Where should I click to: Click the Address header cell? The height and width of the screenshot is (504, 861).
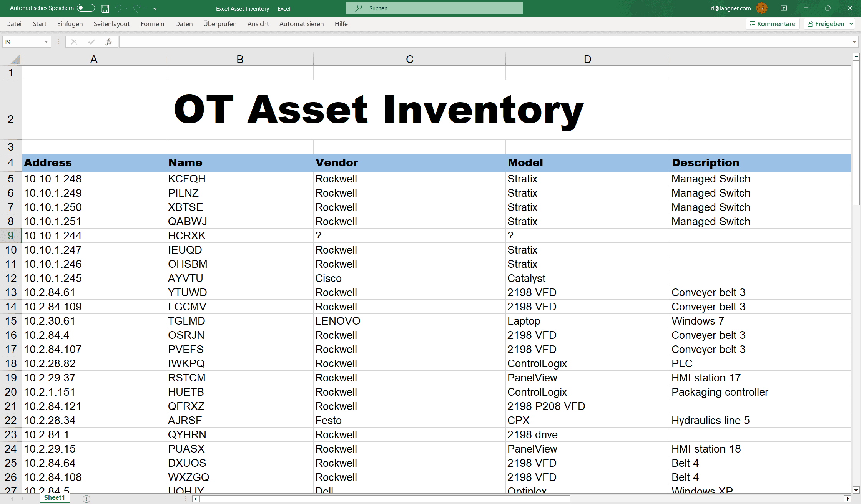(94, 162)
